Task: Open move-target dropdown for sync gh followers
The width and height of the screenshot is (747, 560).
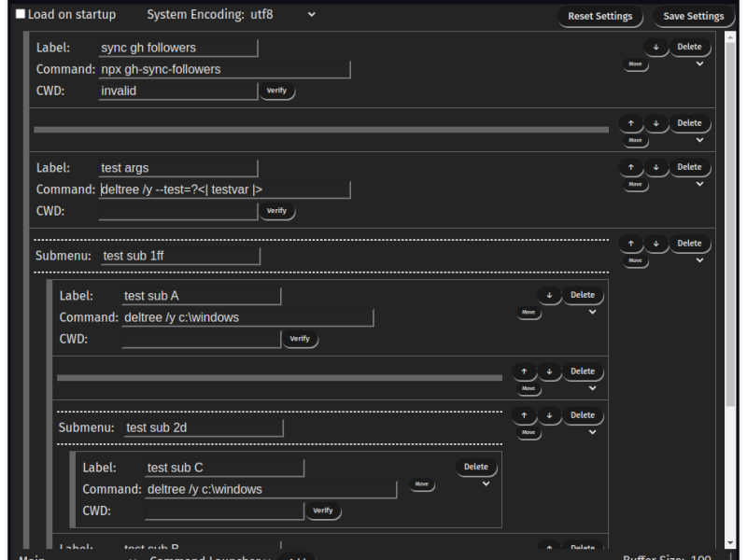Action: 699,63
